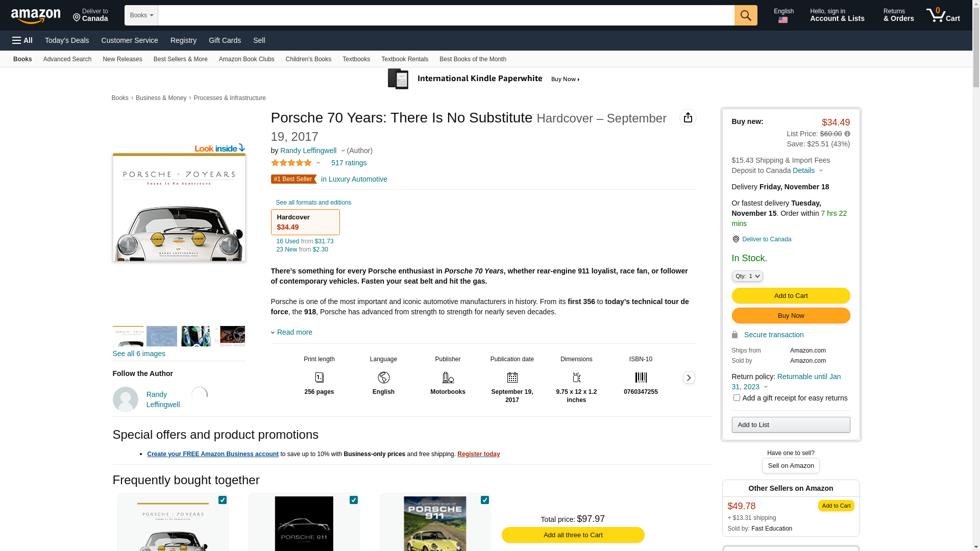The width and height of the screenshot is (980, 551).
Task: Check the gift receipt checkbox
Action: point(737,397)
